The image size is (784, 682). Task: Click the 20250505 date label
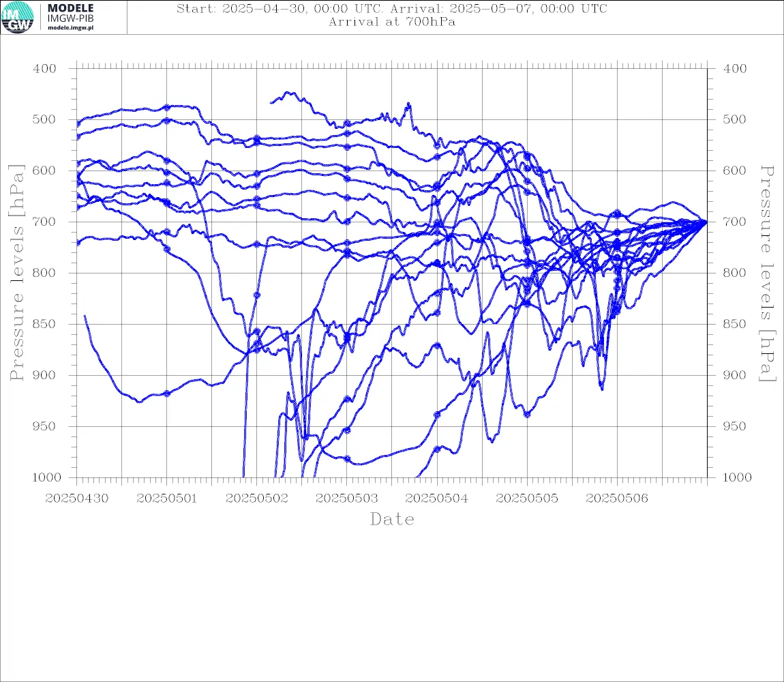point(527,499)
